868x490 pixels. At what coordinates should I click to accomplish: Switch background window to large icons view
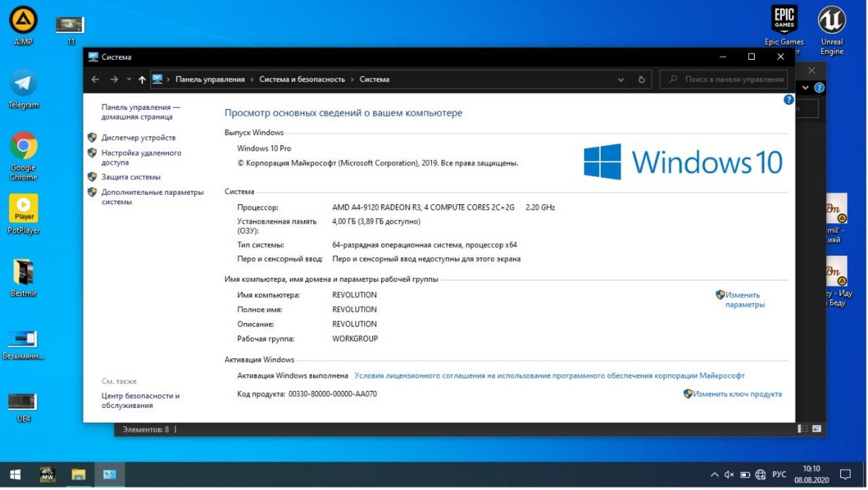[816, 429]
